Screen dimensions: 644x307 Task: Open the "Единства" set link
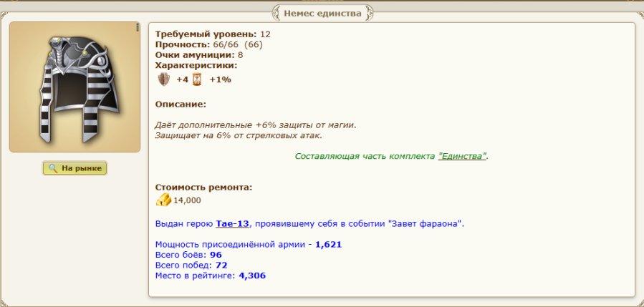pyautogui.click(x=462, y=155)
